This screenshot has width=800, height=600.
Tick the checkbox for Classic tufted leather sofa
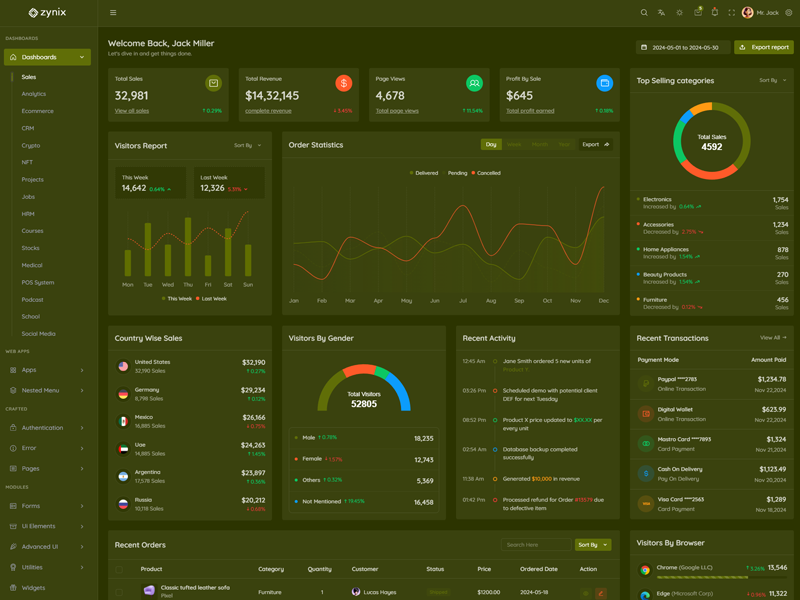tap(119, 592)
